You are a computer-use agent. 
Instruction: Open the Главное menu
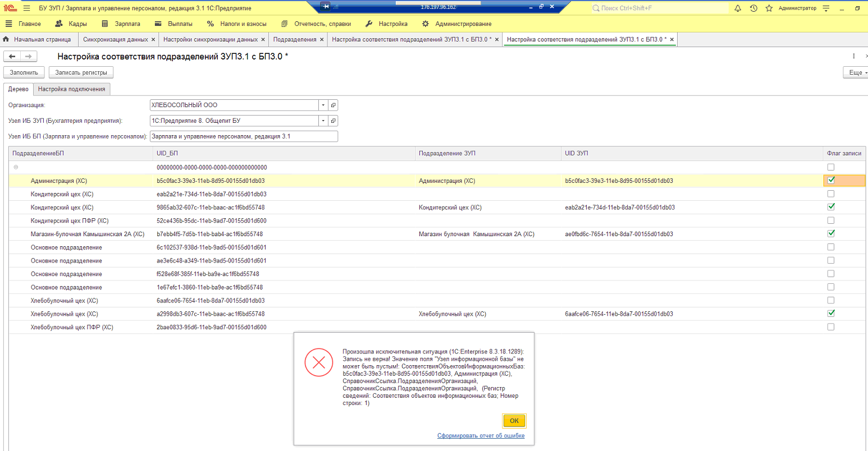coord(24,24)
